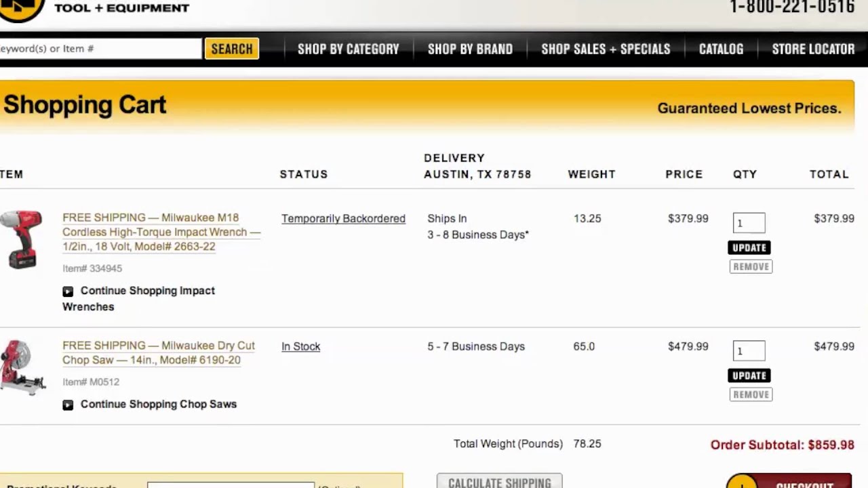
Task: Open Milwaukee M18 Impact Wrench product link
Action: click(x=161, y=232)
